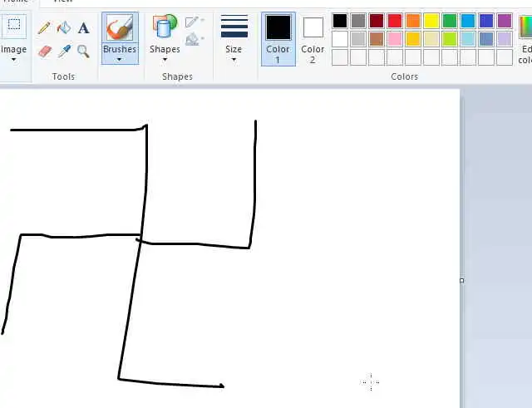The height and width of the screenshot is (408, 532).
Task: Pick the blue-gray color swatch
Action: (x=486, y=39)
